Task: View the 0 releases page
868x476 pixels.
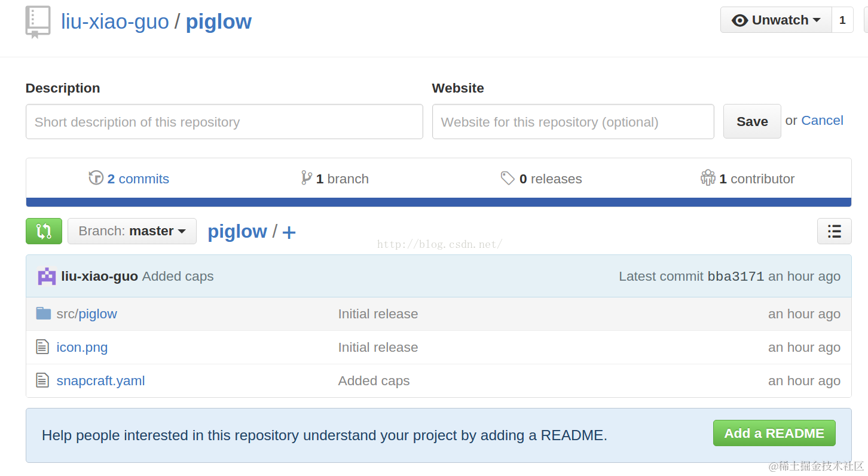Action: [551, 179]
